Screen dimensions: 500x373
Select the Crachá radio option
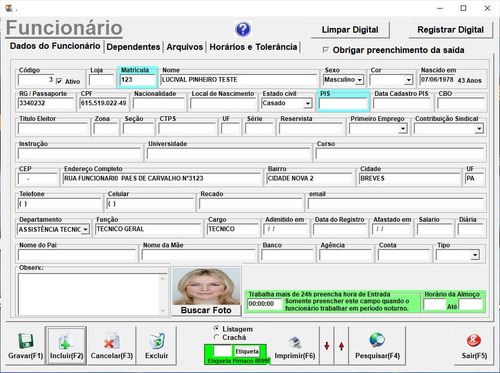click(216, 337)
